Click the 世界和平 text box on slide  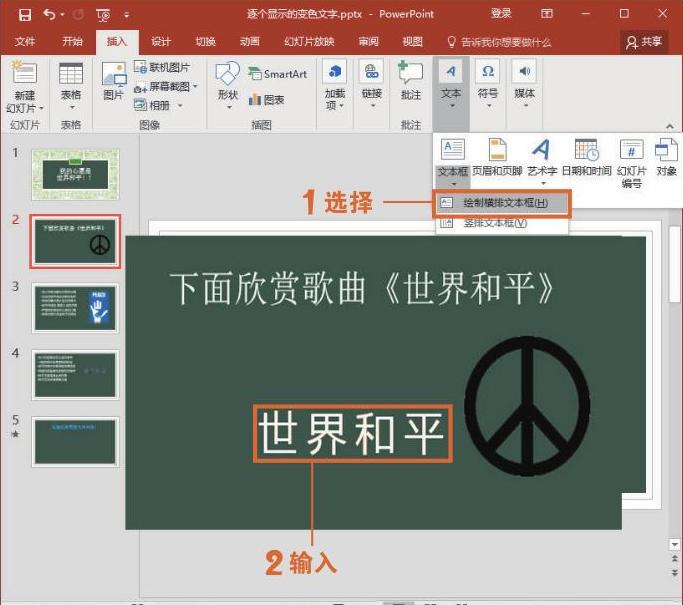point(352,433)
